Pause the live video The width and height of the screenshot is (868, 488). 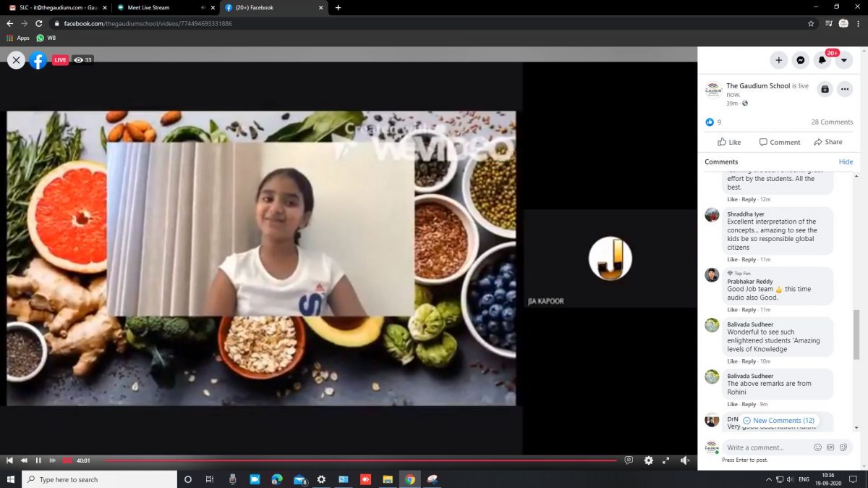38,460
